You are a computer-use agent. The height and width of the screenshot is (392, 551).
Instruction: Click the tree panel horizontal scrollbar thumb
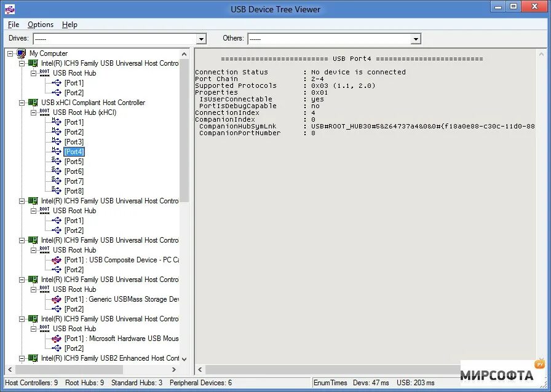point(69,369)
